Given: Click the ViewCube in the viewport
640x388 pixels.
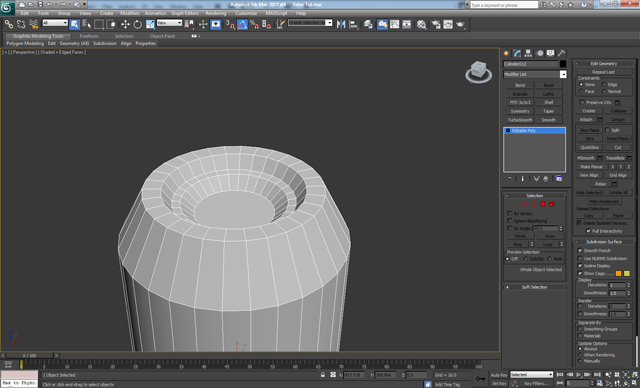Looking at the screenshot, I should [478, 71].
